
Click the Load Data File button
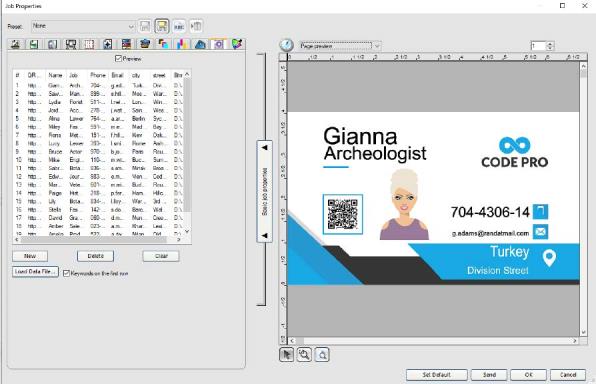tap(35, 272)
